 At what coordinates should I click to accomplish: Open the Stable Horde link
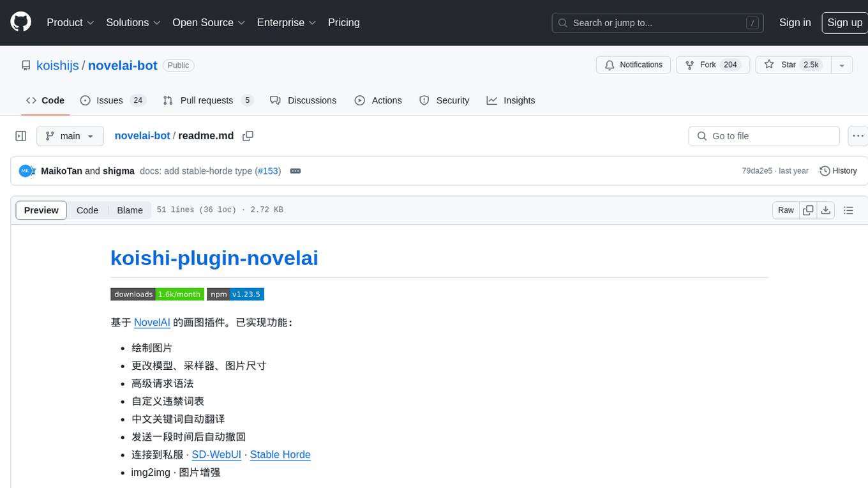point(280,455)
